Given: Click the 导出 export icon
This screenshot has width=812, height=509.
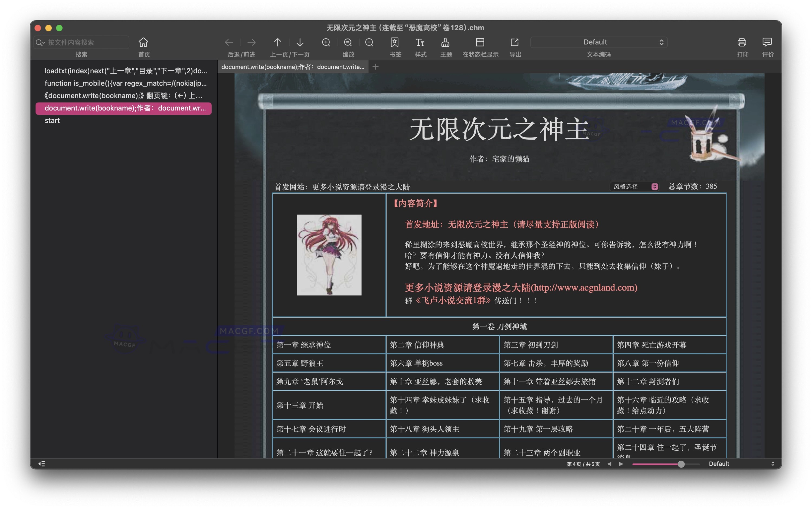Looking at the screenshot, I should point(515,43).
